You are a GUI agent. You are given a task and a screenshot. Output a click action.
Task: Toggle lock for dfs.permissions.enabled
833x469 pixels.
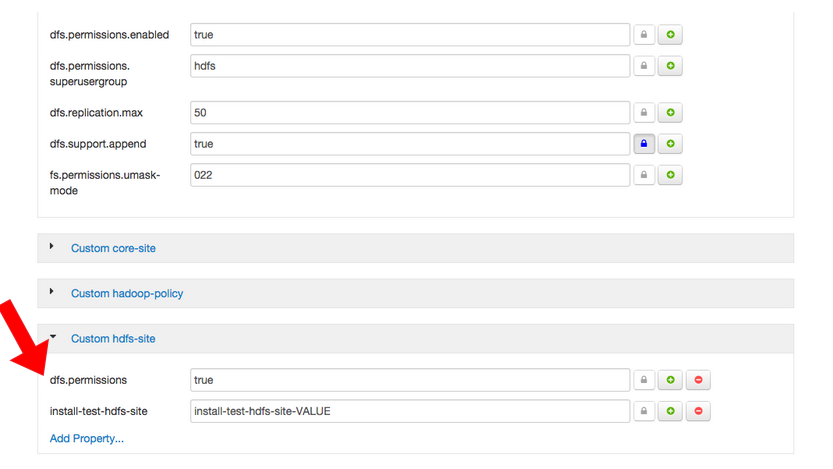644,35
